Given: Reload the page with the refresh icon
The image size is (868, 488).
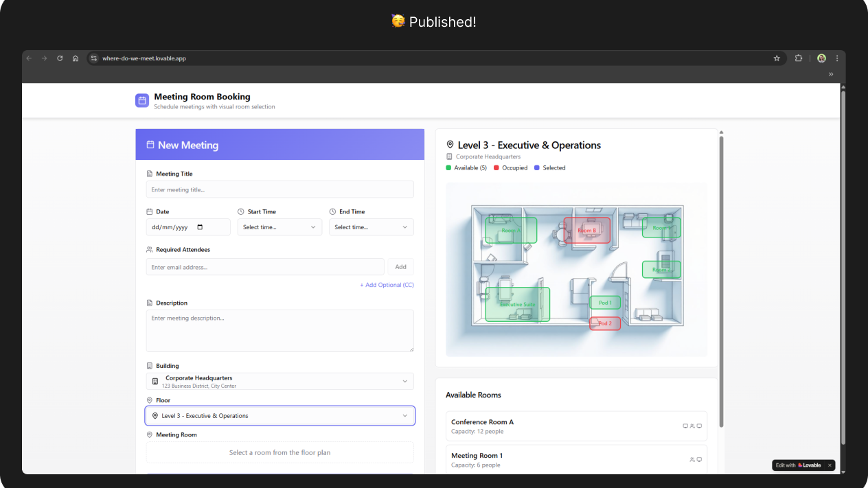Looking at the screenshot, I should pyautogui.click(x=60, y=58).
